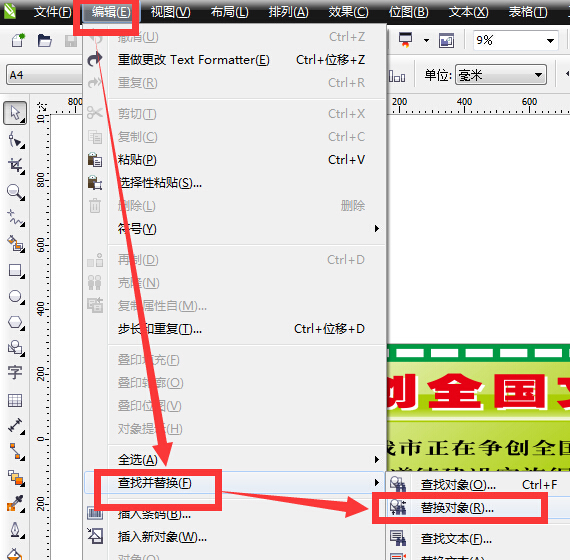Select the Ellipse tool
Viewport: 570px width, 560px height.
click(x=15, y=296)
